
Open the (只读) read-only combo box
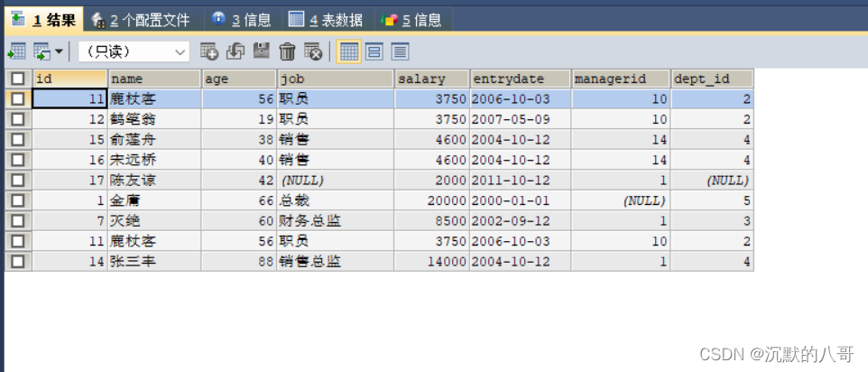(134, 52)
